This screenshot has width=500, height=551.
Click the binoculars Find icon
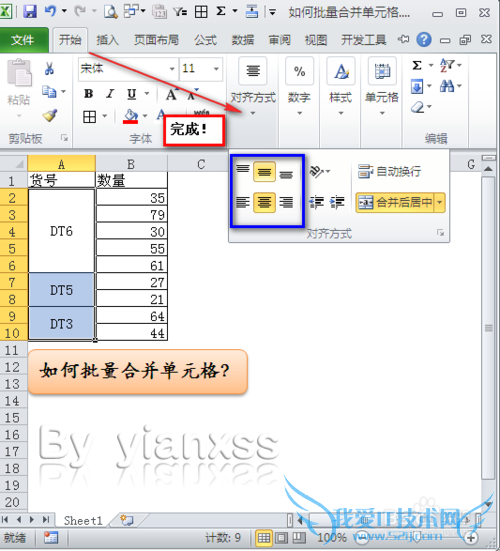(x=447, y=86)
